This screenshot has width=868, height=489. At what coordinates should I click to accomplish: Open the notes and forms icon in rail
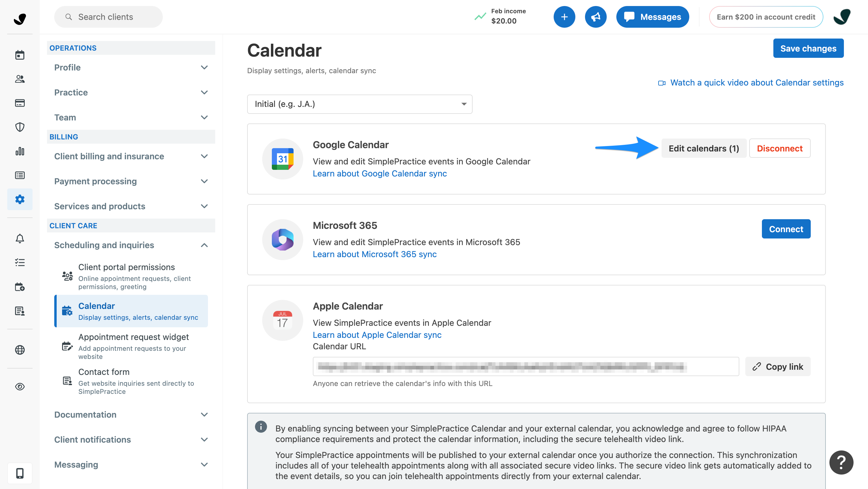20,311
